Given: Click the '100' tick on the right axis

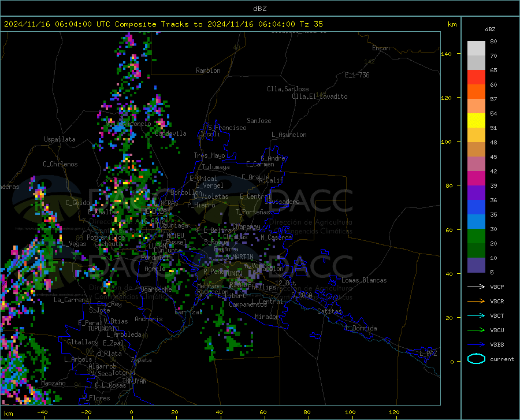Looking at the screenshot, I should [446, 142].
